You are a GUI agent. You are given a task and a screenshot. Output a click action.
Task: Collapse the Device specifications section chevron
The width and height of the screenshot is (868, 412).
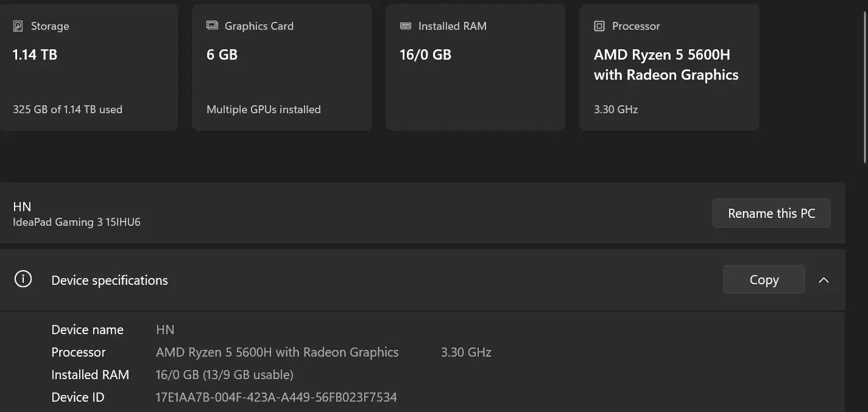(824, 280)
